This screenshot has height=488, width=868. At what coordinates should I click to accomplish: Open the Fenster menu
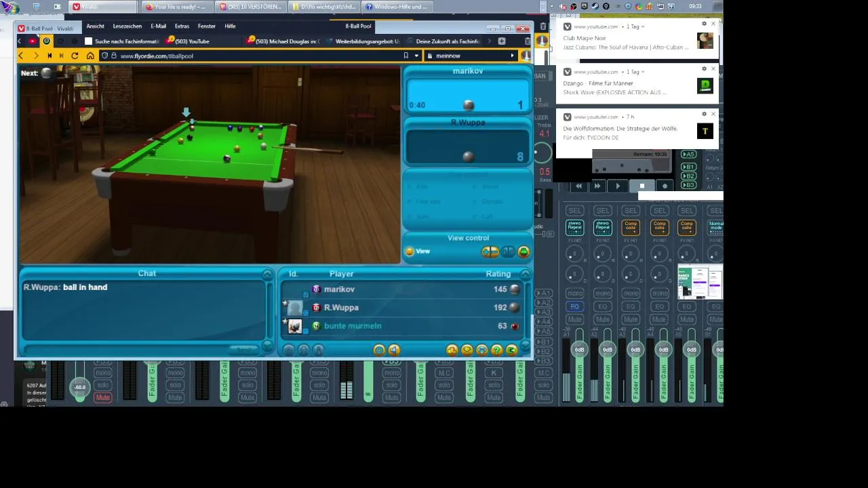207,26
